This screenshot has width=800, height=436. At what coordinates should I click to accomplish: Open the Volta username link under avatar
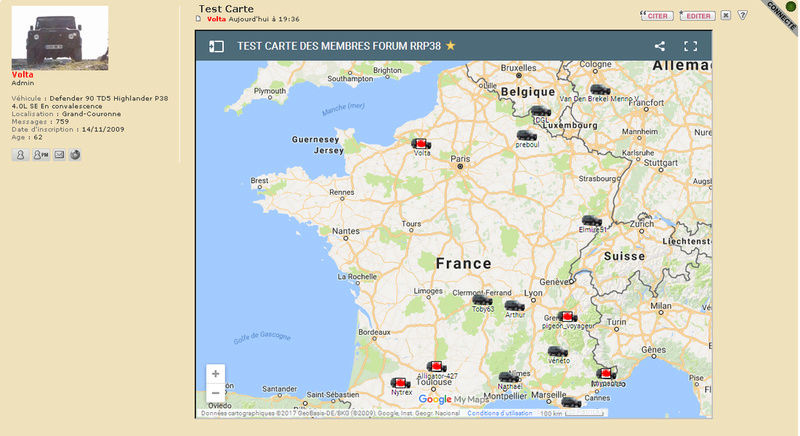pyautogui.click(x=22, y=74)
